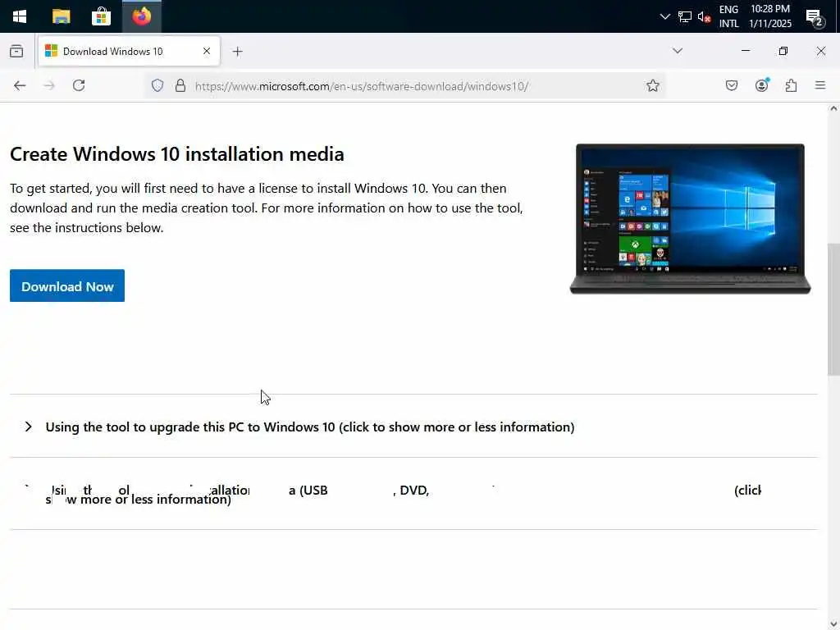
Task: Reload the current page
Action: click(x=79, y=85)
